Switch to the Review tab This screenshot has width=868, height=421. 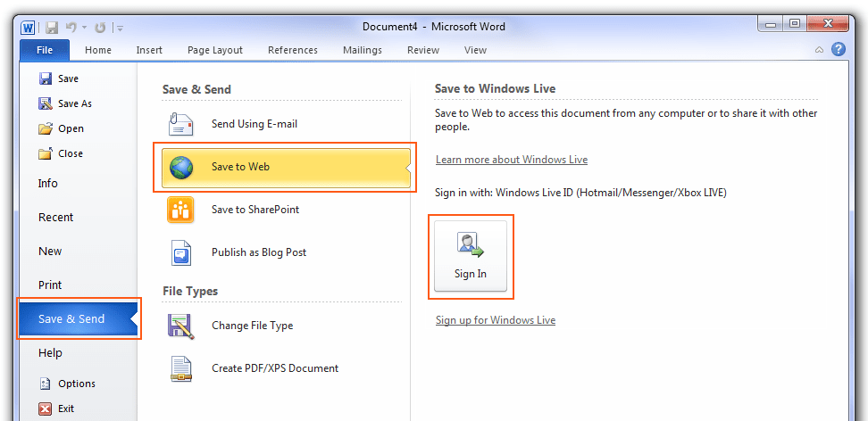pyautogui.click(x=423, y=50)
